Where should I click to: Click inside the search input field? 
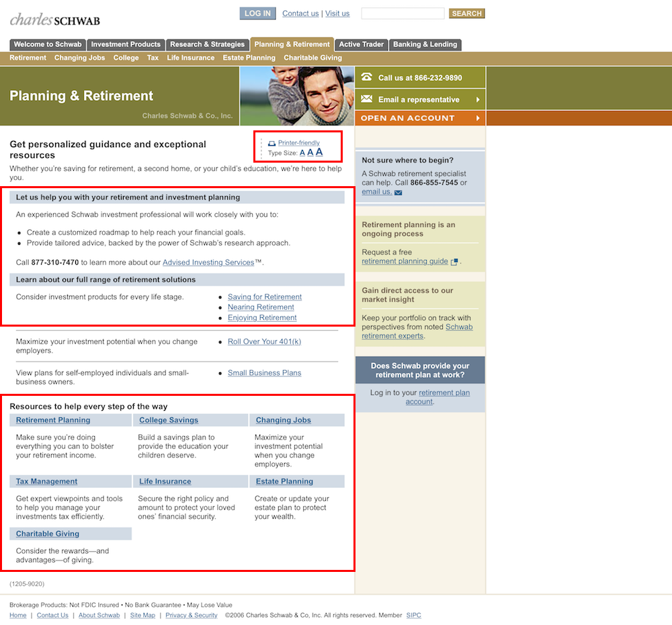tap(403, 13)
